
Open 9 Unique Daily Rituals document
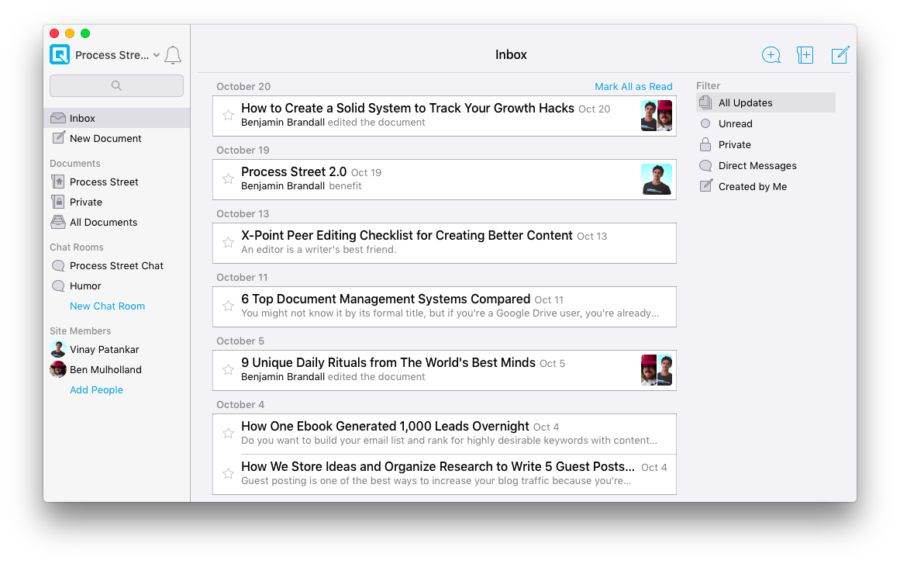pos(444,371)
